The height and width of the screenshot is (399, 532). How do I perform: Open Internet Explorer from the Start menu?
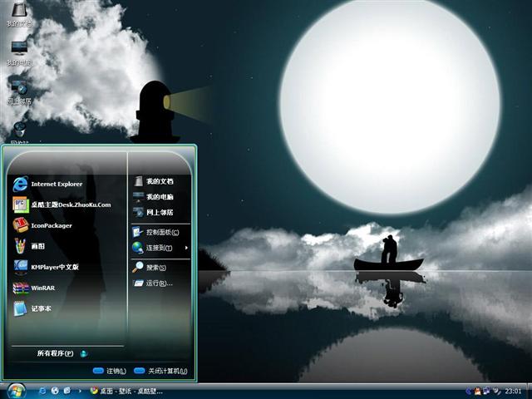coord(56,184)
